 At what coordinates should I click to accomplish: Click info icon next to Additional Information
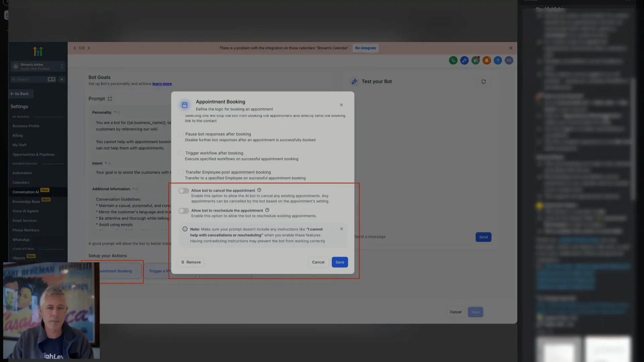point(137,189)
